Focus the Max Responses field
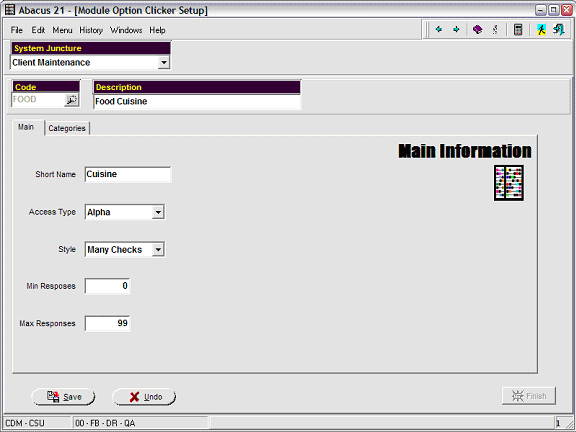The image size is (576, 432). click(x=107, y=323)
